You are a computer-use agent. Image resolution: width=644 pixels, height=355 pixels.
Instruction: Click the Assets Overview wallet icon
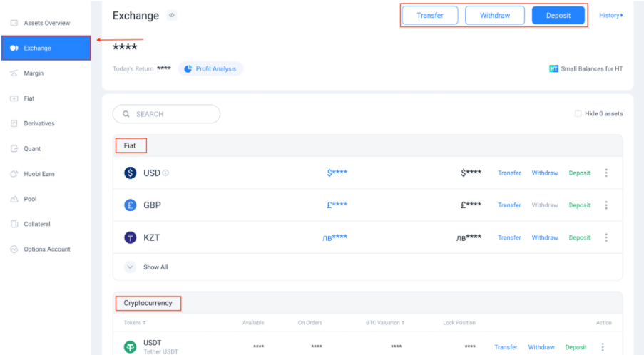[x=14, y=23]
